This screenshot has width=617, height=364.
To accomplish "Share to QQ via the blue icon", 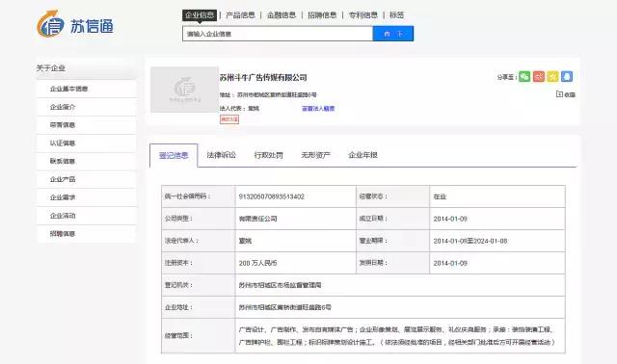I will [567, 77].
